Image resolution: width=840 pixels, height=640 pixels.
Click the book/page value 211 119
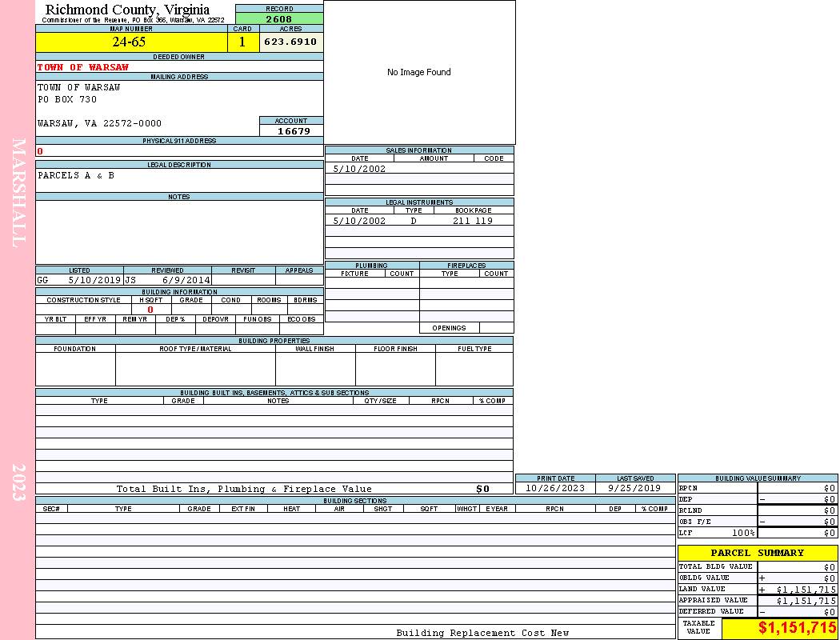coord(472,221)
